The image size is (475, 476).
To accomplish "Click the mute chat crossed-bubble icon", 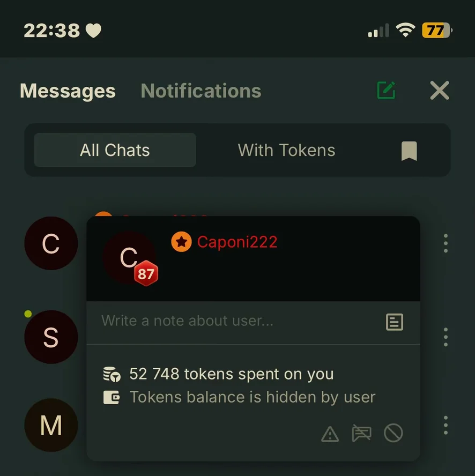I will 361,433.
